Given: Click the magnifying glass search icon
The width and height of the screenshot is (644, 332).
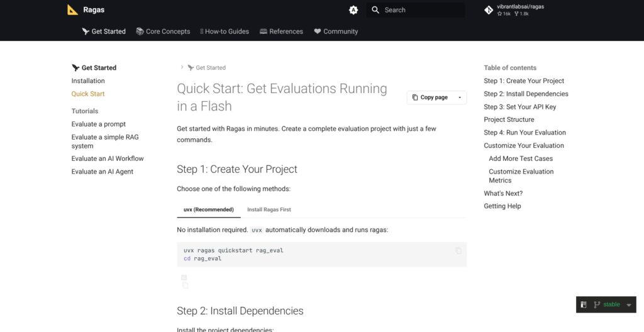Looking at the screenshot, I should 375,10.
